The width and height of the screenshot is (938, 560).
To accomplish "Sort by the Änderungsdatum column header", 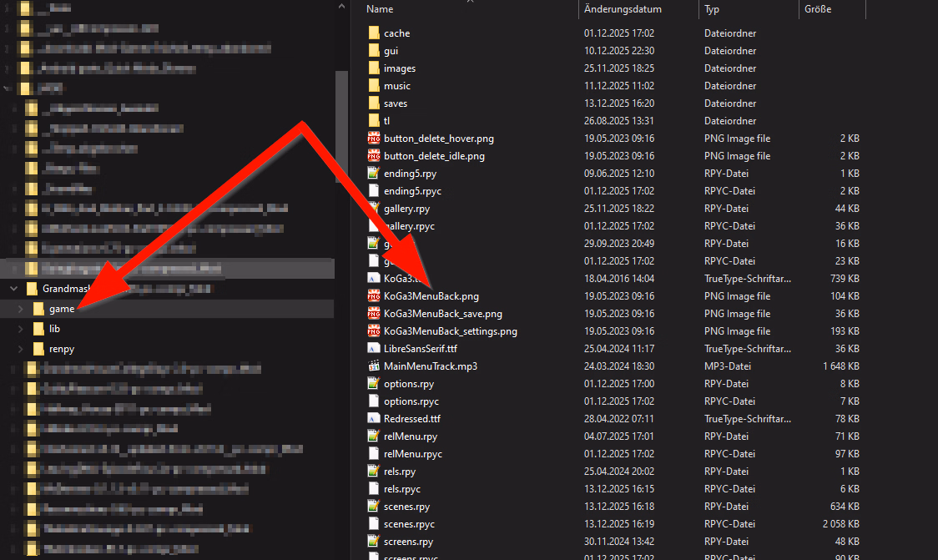I will point(623,9).
